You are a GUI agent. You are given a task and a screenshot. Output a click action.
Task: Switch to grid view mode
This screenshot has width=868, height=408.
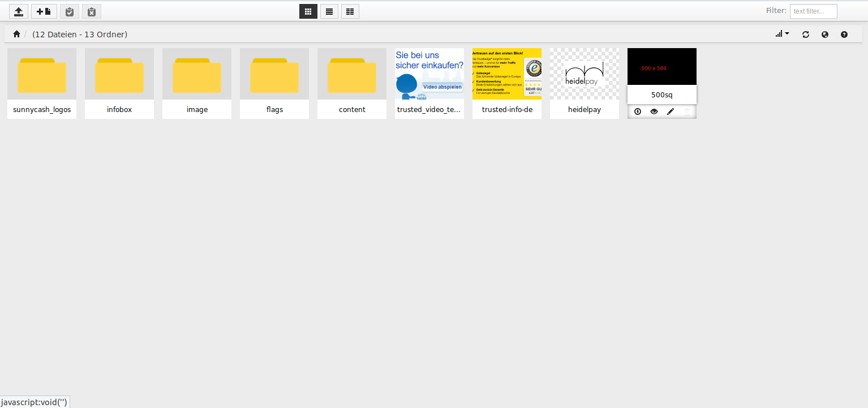coord(308,11)
